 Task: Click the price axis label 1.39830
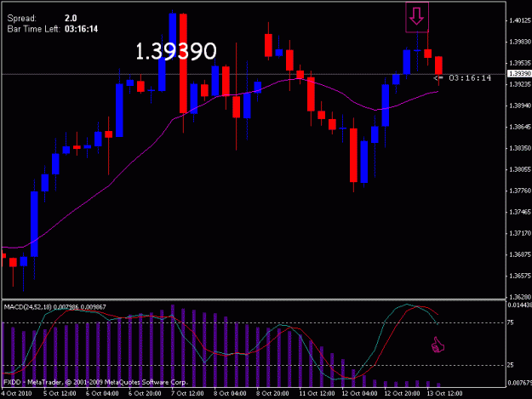[520, 42]
